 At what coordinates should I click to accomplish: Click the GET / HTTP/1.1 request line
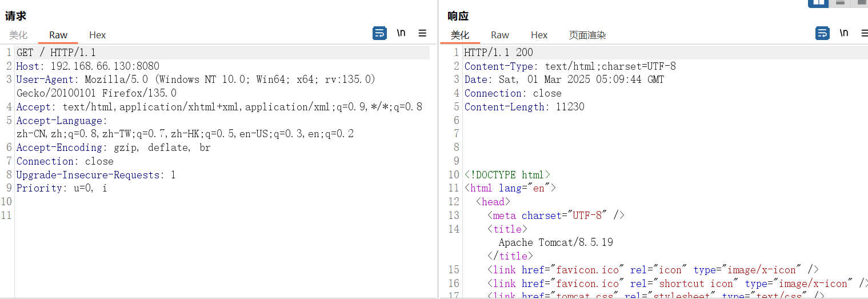point(56,53)
